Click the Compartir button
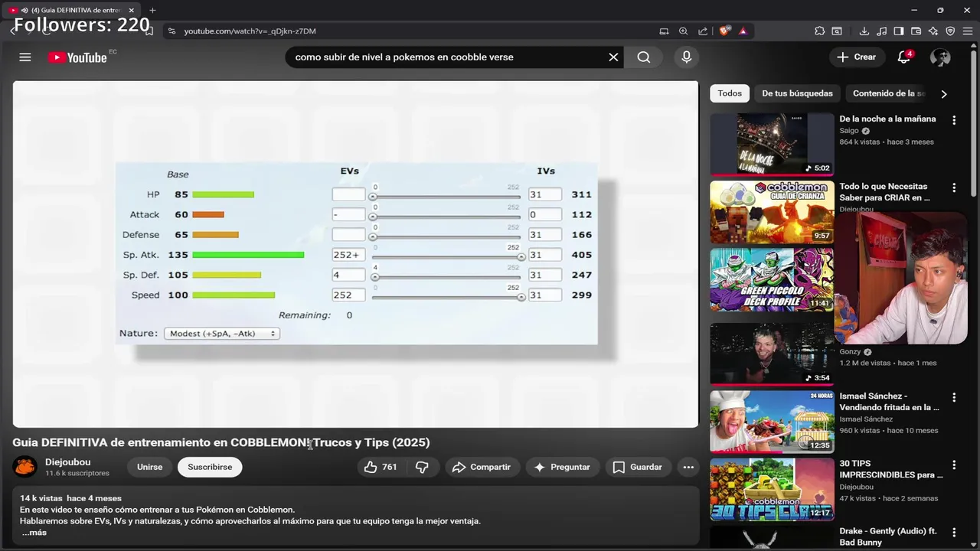The height and width of the screenshot is (551, 980). [x=481, y=467]
